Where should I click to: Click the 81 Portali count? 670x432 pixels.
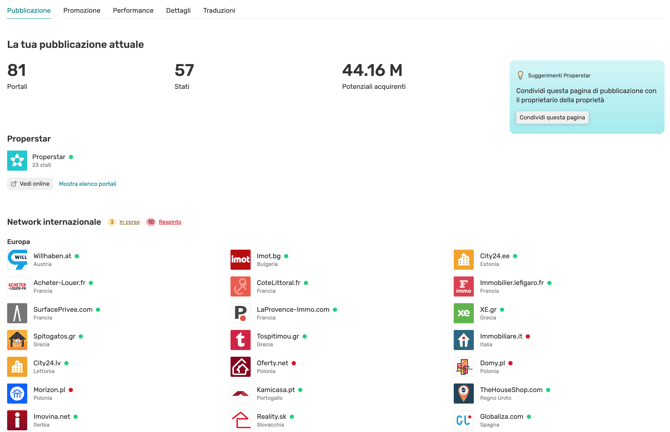coord(17,70)
